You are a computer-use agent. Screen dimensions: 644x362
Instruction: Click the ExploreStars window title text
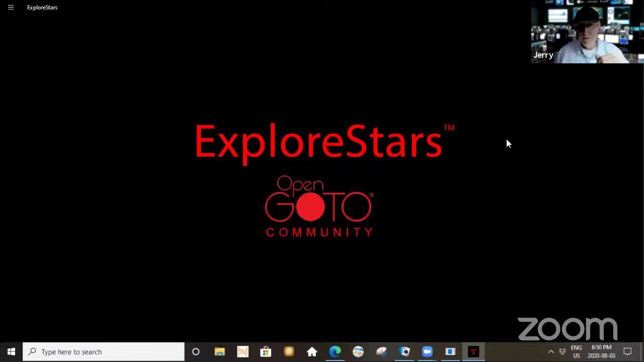pos(42,8)
